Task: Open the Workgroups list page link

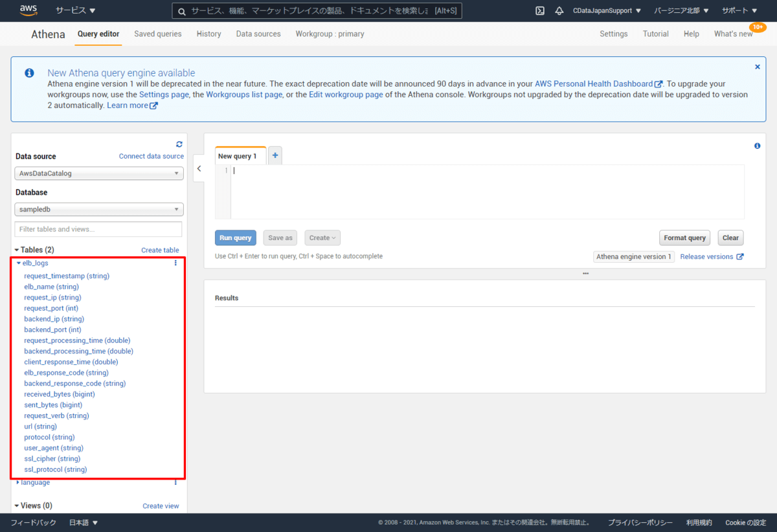Action: 244,94
